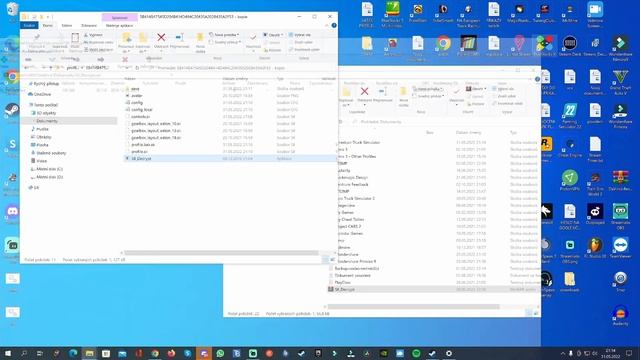Click the blue help icon in front window

334,25
